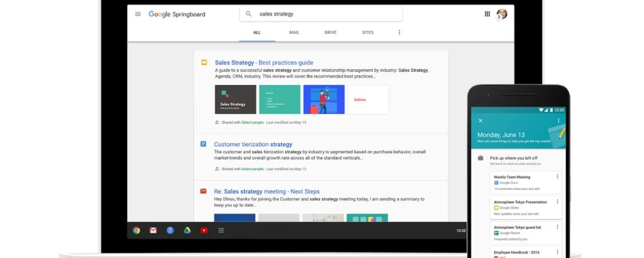Image resolution: width=644 pixels, height=258 pixels.
Task: Click the Google Docs icon on Weekly Team Meeting
Action: tap(496, 183)
